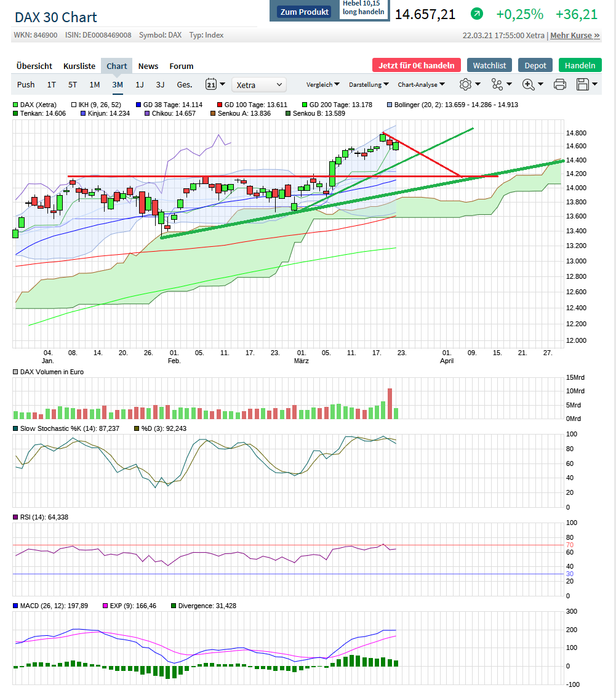Click the tallest red volume bar
The width and height of the screenshot is (616, 698).
390,403
